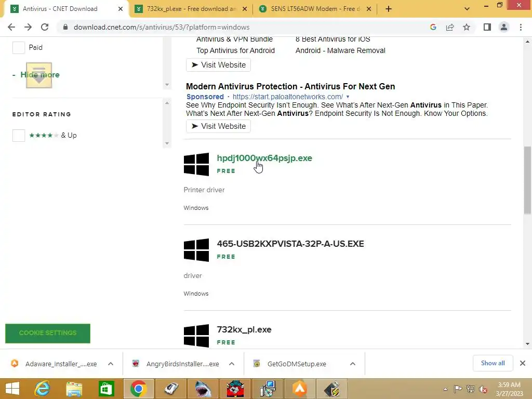Open Cookie Settings

click(x=48, y=333)
